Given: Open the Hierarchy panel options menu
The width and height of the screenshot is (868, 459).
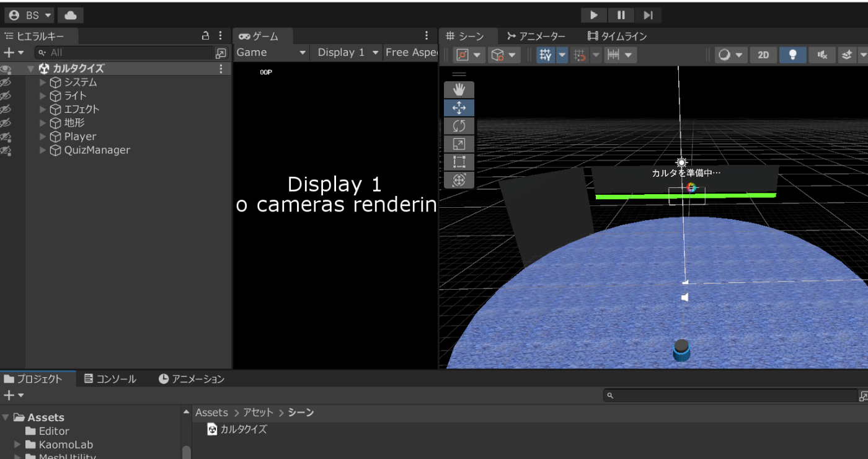Looking at the screenshot, I should 221,36.
